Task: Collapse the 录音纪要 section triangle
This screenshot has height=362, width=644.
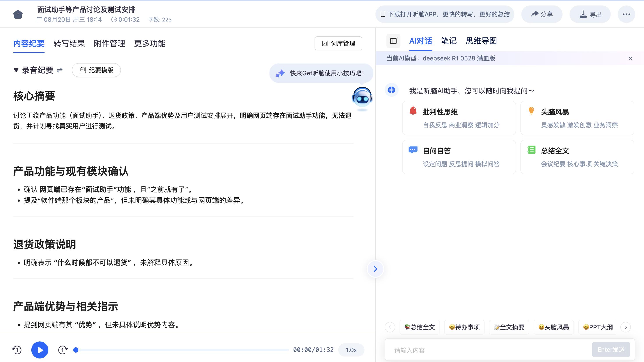Action: pos(16,70)
